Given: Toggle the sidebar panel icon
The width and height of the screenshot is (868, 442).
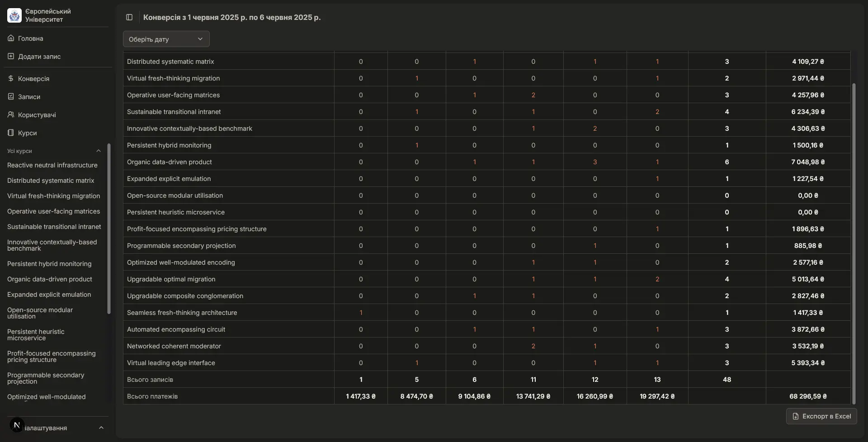Looking at the screenshot, I should pyautogui.click(x=129, y=17).
